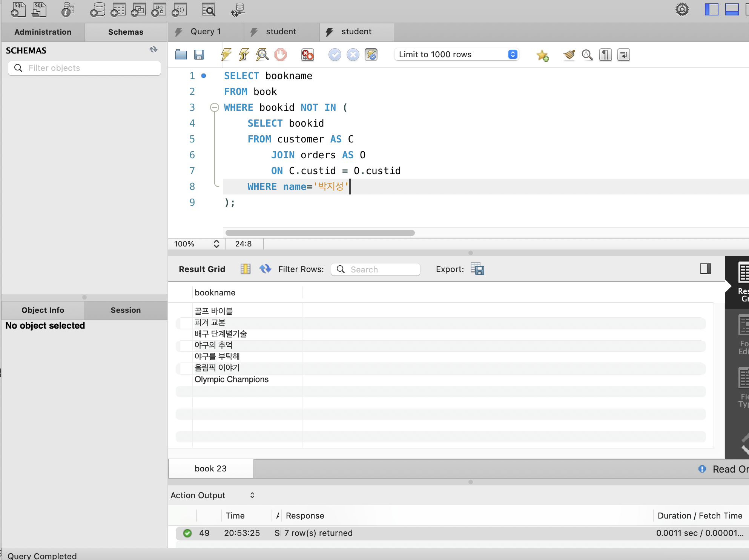This screenshot has height=560, width=749.
Task: Refresh the schemas list
Action: tap(153, 50)
